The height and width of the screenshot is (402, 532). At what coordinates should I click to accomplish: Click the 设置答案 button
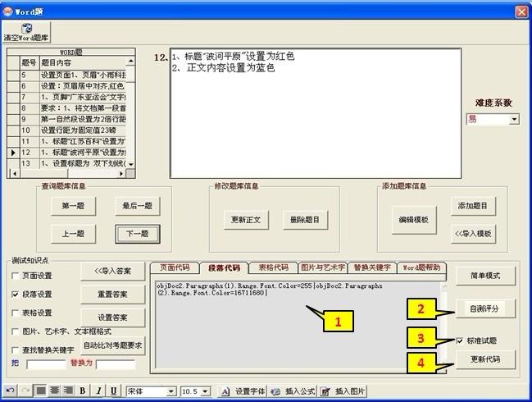(112, 317)
